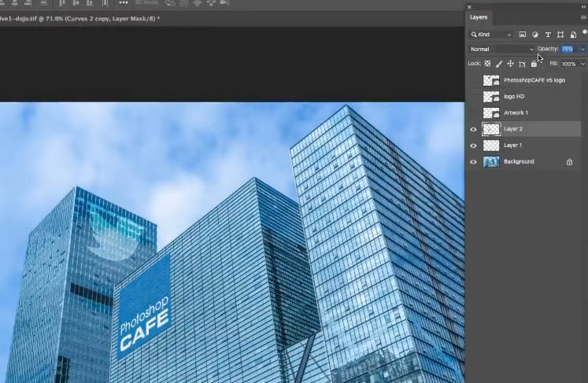Show the logo HD layer
The width and height of the screenshot is (588, 383).
(x=473, y=97)
